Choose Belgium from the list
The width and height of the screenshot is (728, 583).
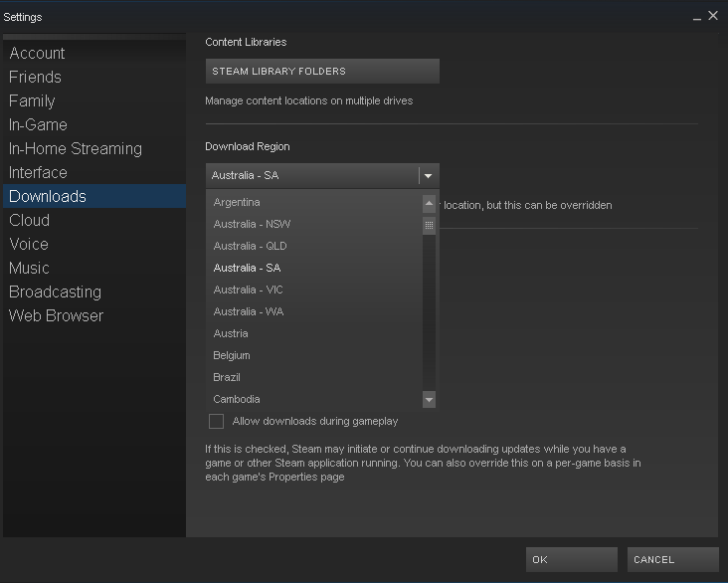(314, 355)
